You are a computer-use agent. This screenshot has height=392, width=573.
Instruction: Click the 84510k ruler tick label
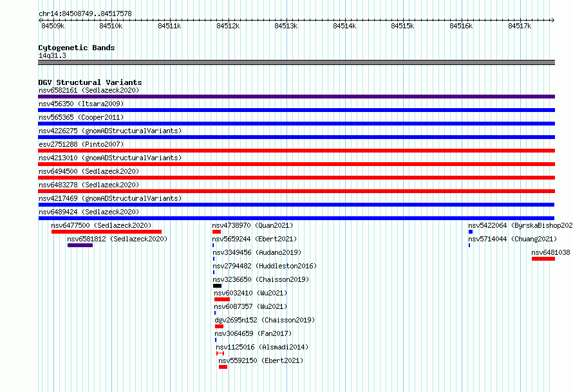coord(111,26)
